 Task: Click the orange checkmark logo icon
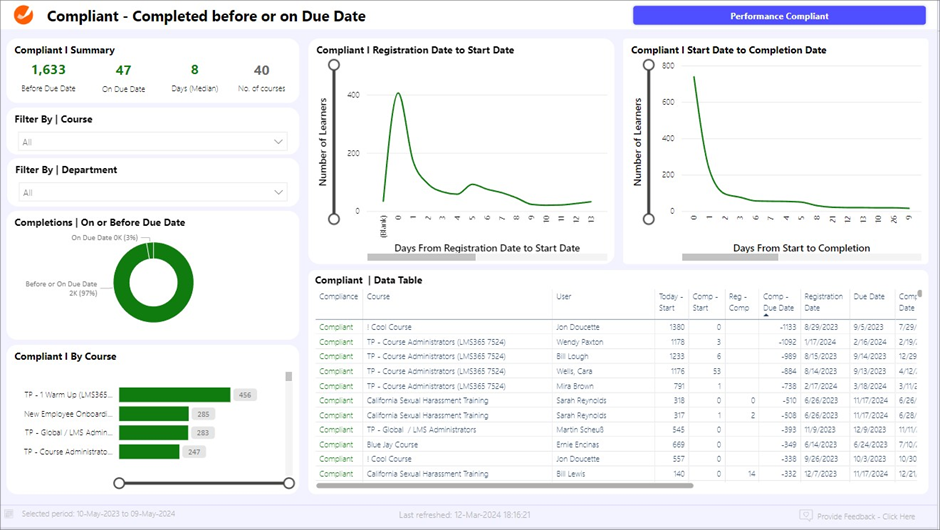(24, 16)
